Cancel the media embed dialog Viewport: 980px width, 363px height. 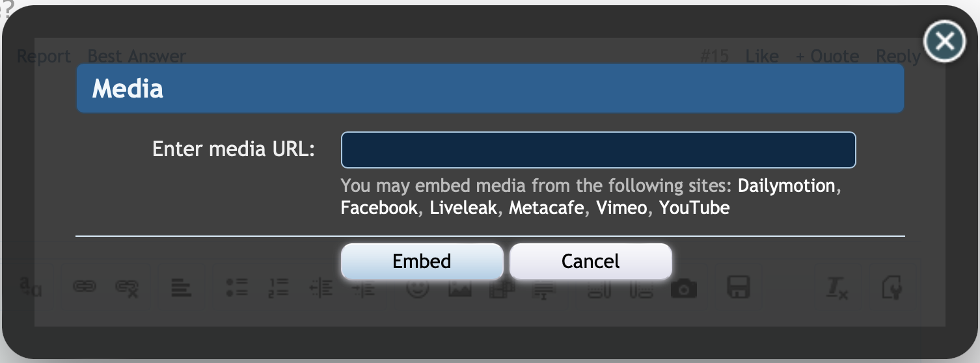[590, 262]
